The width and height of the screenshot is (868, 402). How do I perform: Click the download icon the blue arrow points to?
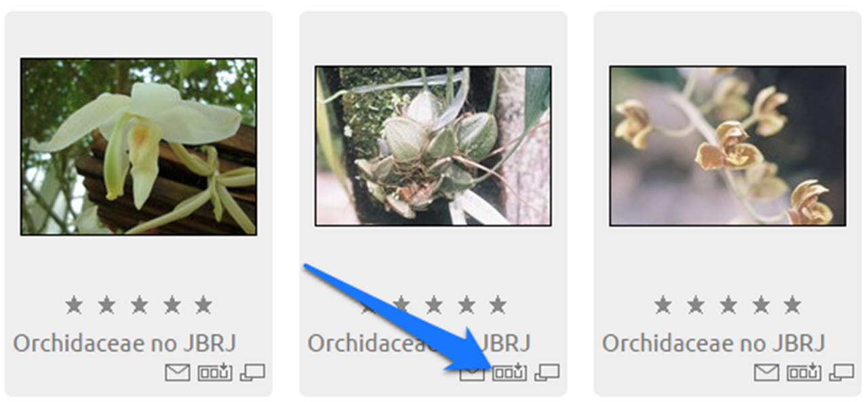(x=509, y=372)
